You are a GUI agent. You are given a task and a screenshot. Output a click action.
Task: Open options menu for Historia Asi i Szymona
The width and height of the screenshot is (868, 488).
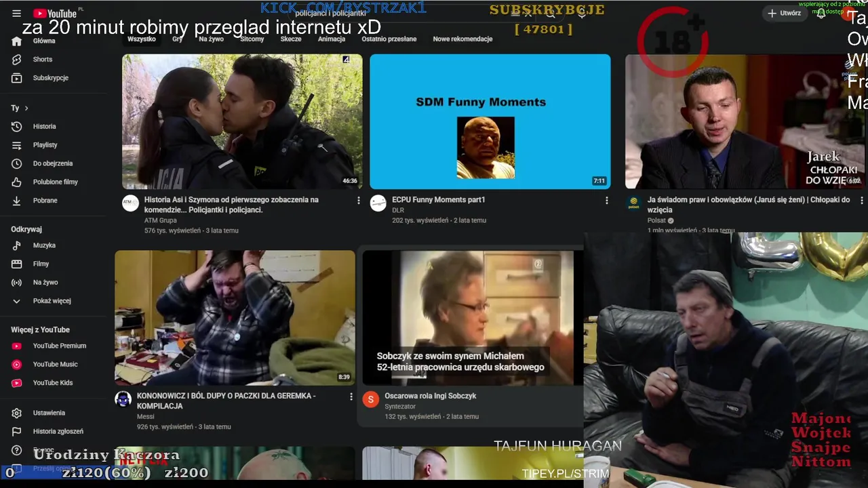[359, 201]
